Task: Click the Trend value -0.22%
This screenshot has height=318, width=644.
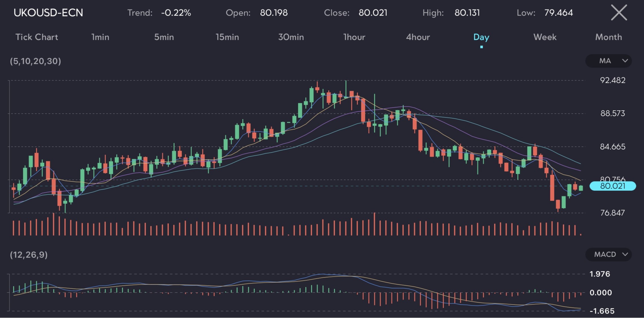Action: 176,13
